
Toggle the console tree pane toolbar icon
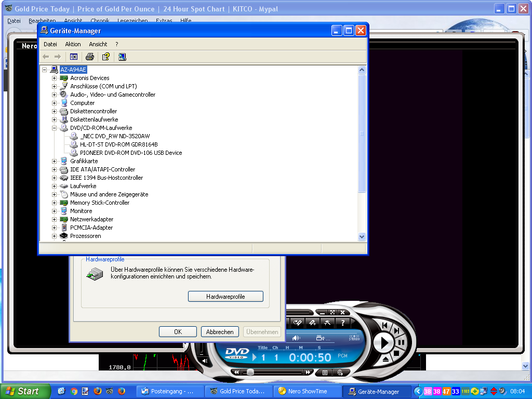(74, 57)
